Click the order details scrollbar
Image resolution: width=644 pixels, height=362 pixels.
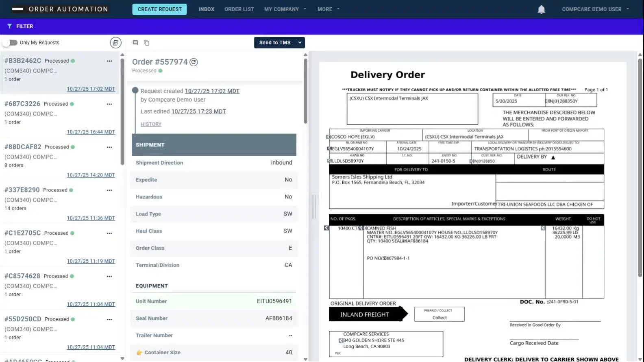(305, 91)
